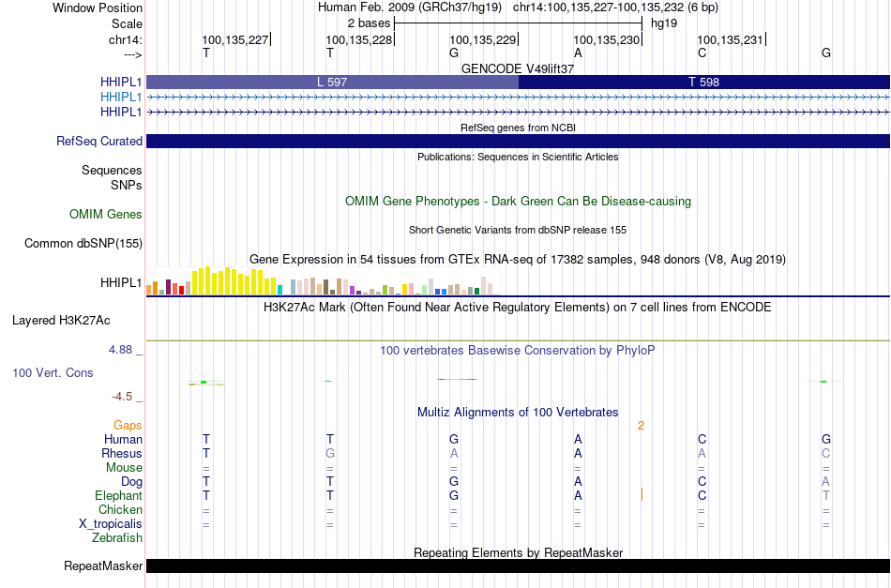Image resolution: width=891 pixels, height=588 pixels.
Task: Open Multiz Alignments of 100 Vertebrates title
Action: [518, 413]
